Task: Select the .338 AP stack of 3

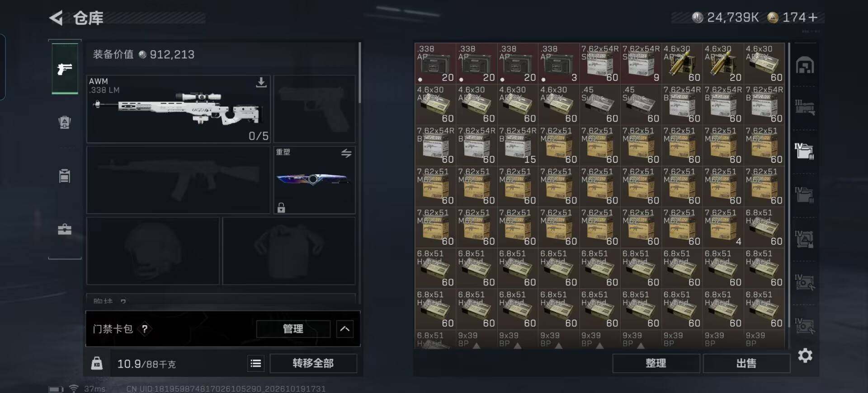Action: pos(558,63)
